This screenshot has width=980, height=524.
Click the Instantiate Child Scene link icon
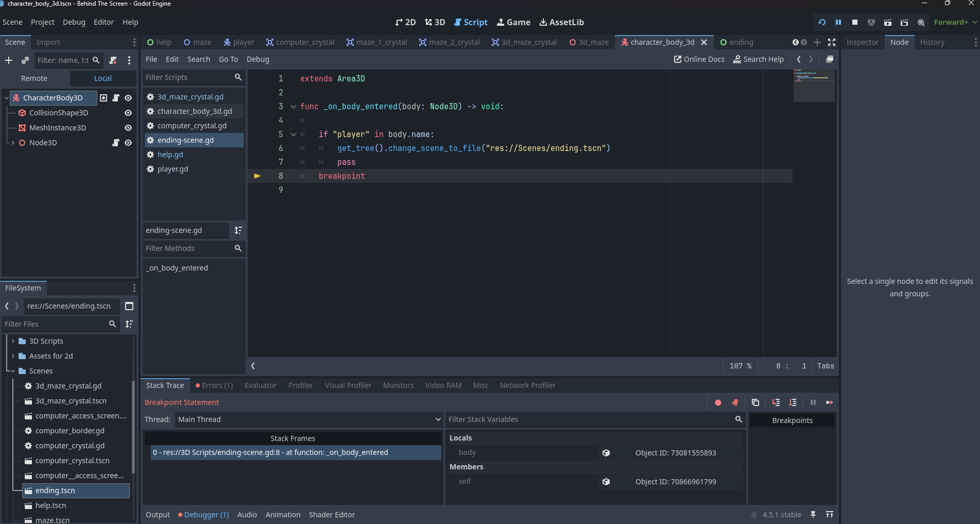point(25,60)
